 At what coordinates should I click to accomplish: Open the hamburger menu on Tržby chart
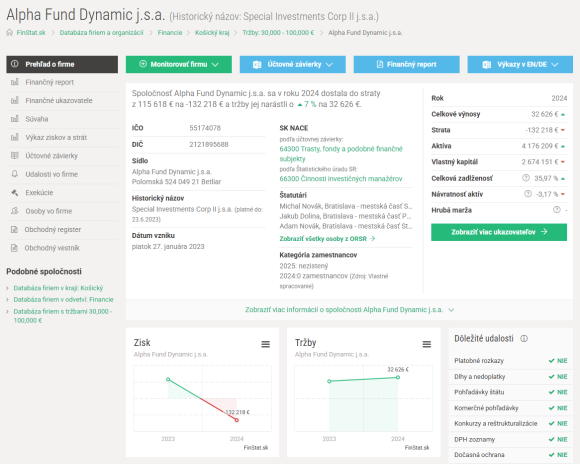pyautogui.click(x=427, y=344)
